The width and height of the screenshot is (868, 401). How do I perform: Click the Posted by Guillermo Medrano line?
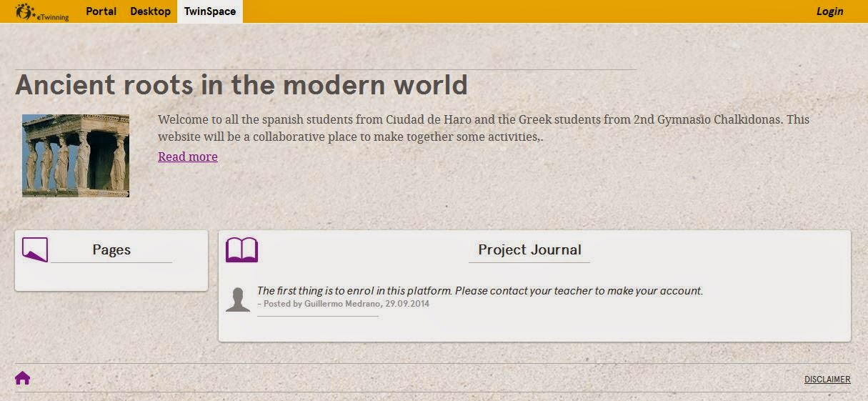343,304
